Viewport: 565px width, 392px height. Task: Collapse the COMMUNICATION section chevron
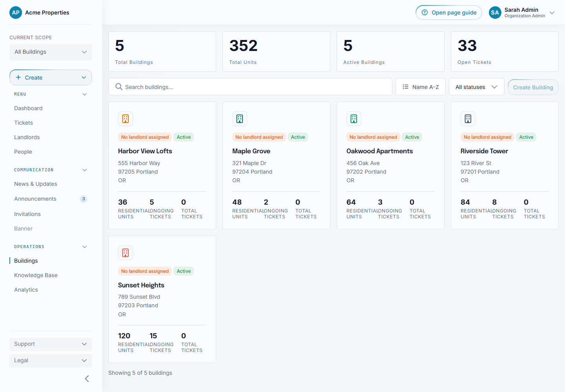point(84,170)
